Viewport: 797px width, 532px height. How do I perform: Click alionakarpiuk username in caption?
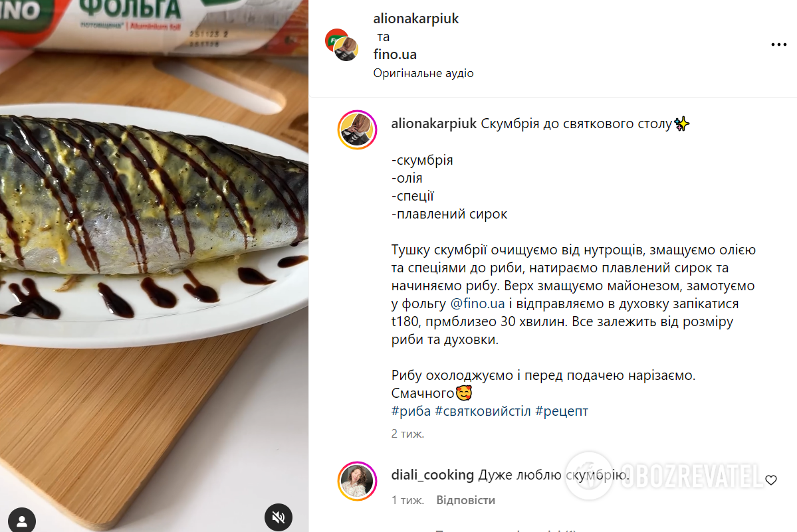click(433, 124)
